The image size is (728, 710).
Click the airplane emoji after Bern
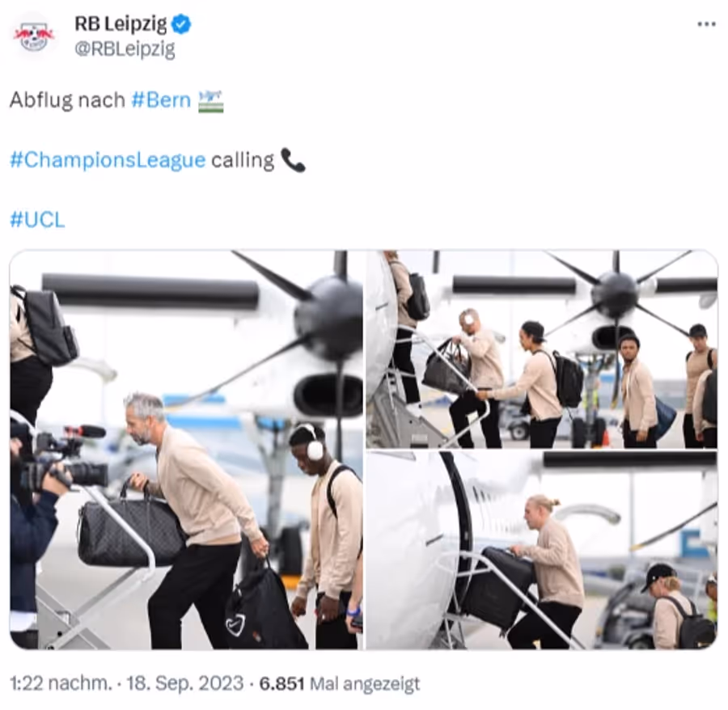click(211, 101)
